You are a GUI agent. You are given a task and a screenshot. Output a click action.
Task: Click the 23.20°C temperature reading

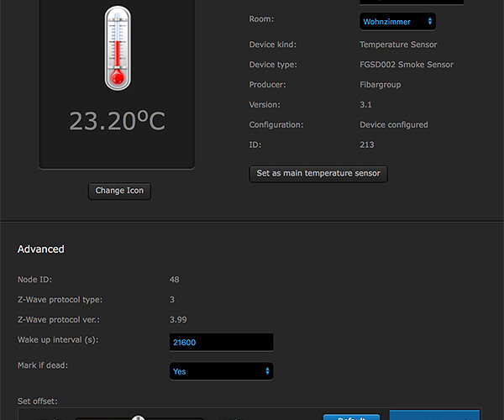coord(117,122)
